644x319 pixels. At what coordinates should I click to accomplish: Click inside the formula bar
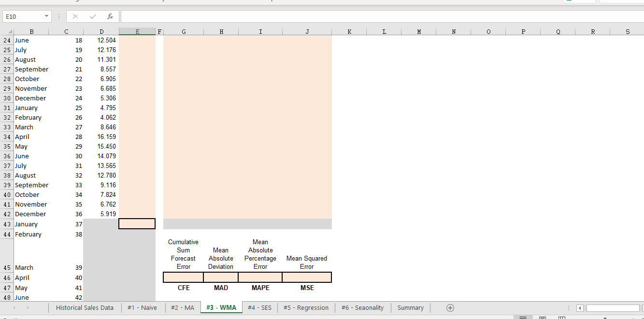click(290, 16)
